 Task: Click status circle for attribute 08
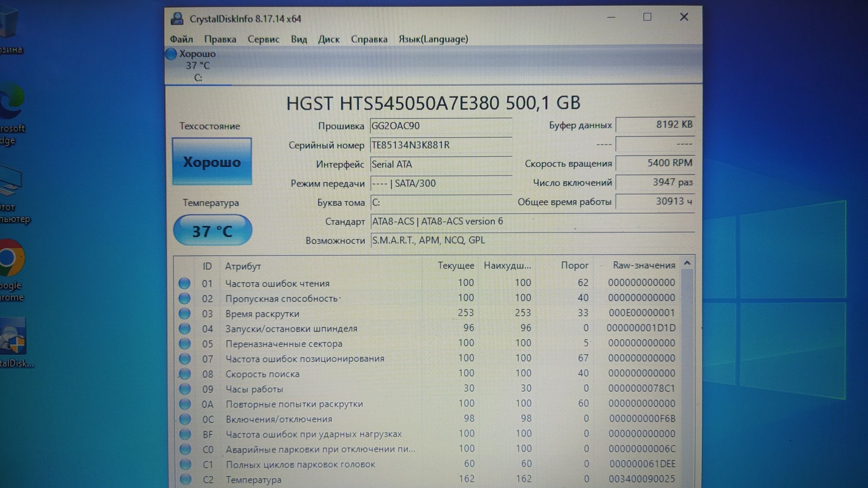tap(185, 374)
